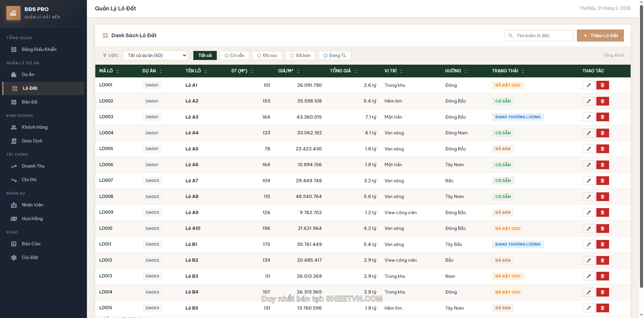Delete lot LO0003 with the trash icon
This screenshot has height=318, width=644.
[x=602, y=117]
